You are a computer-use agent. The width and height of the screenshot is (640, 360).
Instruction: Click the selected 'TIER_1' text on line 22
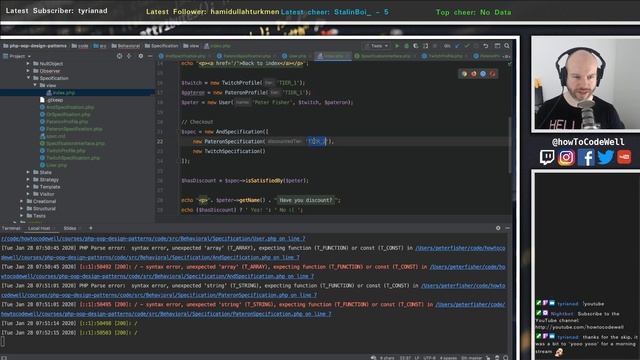point(317,141)
